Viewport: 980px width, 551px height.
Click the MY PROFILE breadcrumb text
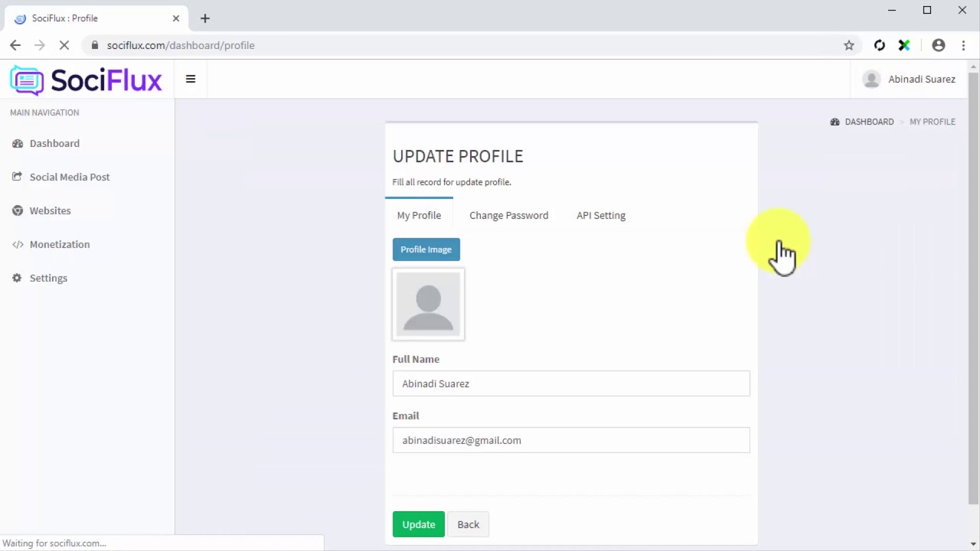pyautogui.click(x=933, y=122)
